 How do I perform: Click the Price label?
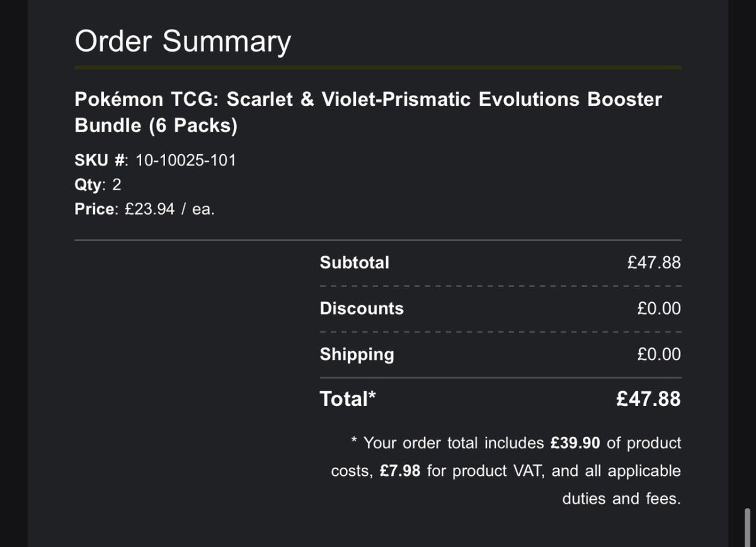tap(95, 209)
